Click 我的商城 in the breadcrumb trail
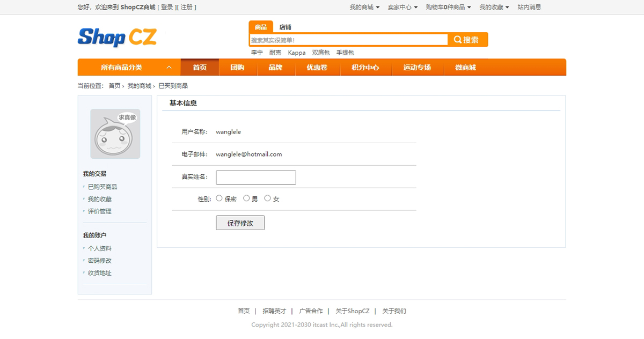This screenshot has width=644, height=339. pyautogui.click(x=139, y=86)
